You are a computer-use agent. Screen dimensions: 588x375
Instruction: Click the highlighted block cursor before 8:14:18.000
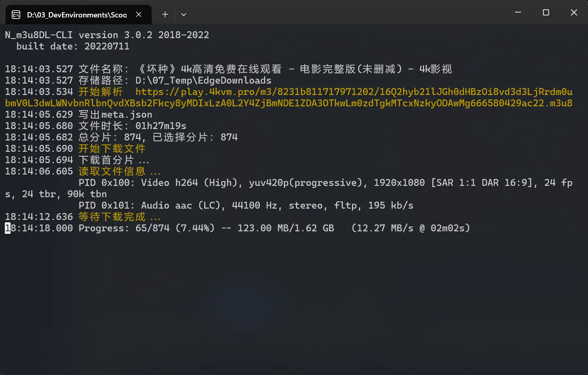pos(8,228)
